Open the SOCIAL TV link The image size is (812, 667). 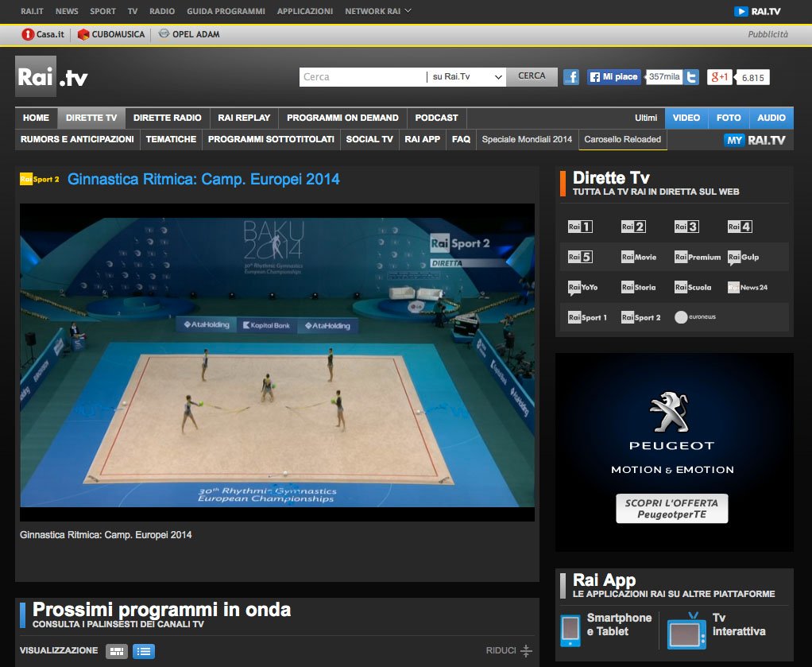pyautogui.click(x=369, y=139)
